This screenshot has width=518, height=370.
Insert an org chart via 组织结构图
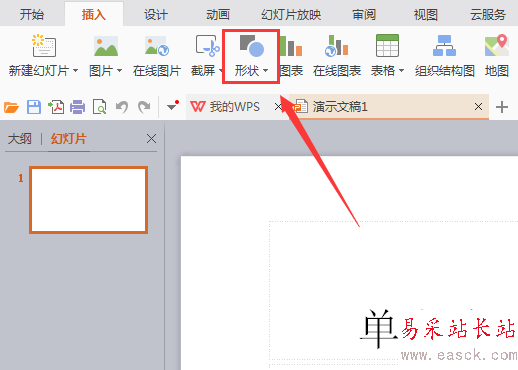point(445,56)
